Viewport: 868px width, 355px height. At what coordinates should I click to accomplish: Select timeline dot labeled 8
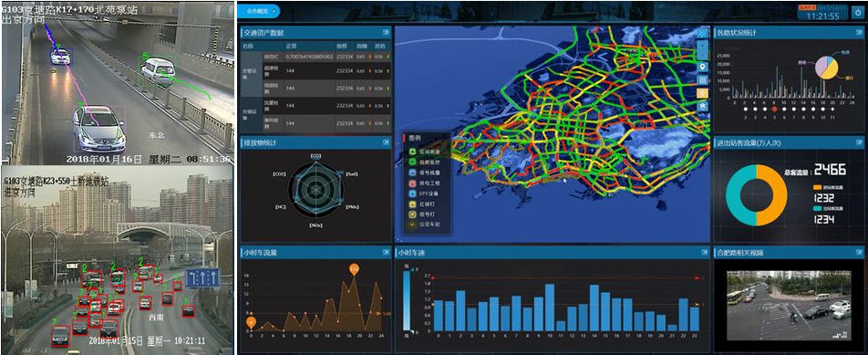[802, 110]
